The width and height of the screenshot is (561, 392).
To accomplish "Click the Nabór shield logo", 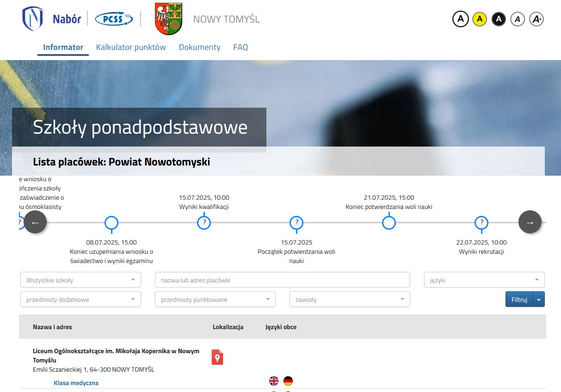I will pyautogui.click(x=33, y=19).
